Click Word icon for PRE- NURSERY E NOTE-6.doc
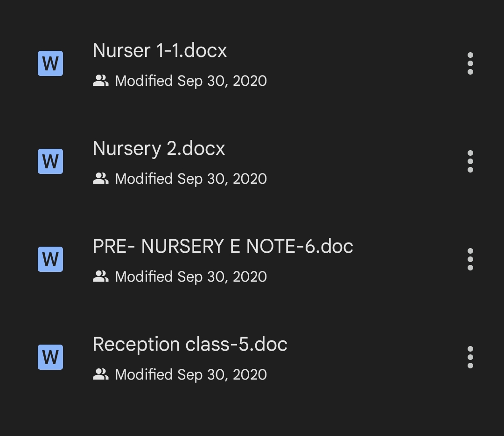The width and height of the screenshot is (504, 436). (50, 259)
